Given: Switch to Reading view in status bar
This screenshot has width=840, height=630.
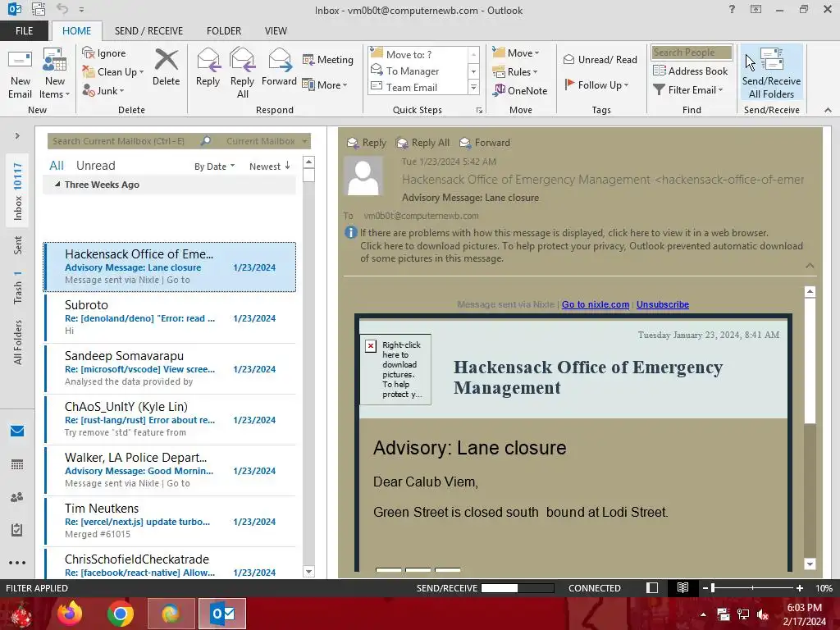Looking at the screenshot, I should pos(682,588).
